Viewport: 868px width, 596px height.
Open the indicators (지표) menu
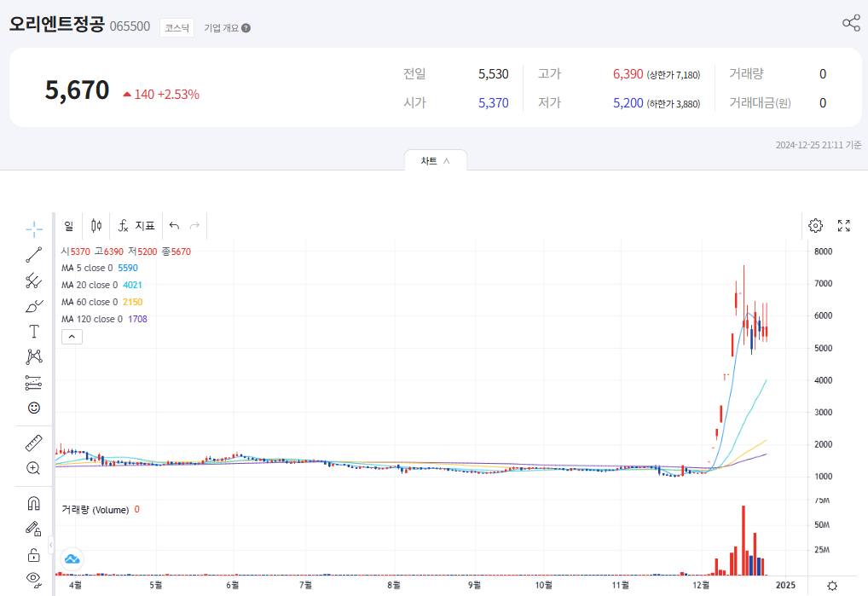click(136, 226)
